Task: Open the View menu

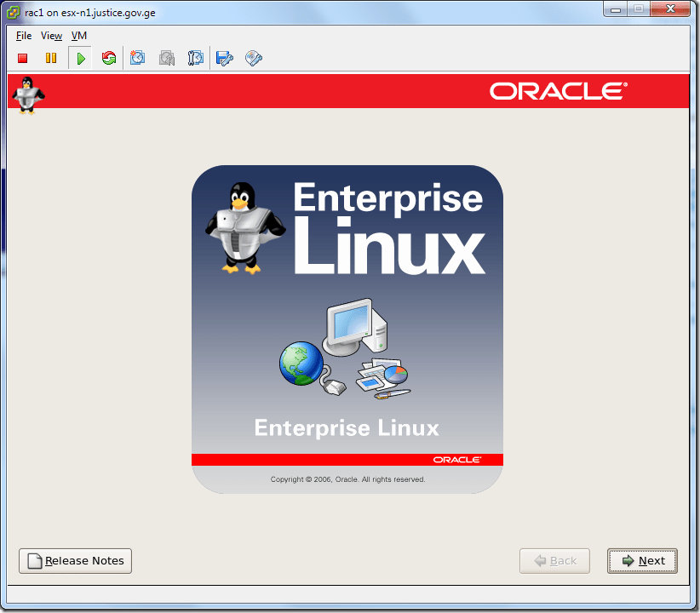Action: pyautogui.click(x=51, y=36)
